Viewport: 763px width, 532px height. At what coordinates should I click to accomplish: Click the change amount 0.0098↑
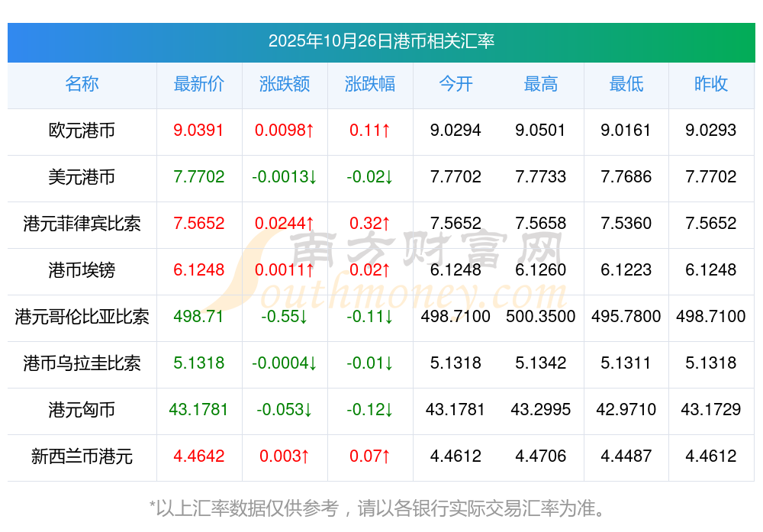[285, 130]
